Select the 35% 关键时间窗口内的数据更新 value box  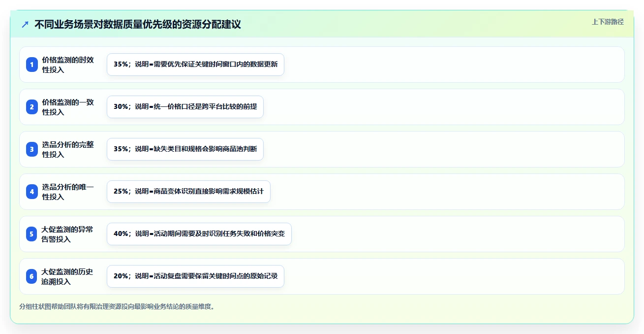(x=195, y=65)
